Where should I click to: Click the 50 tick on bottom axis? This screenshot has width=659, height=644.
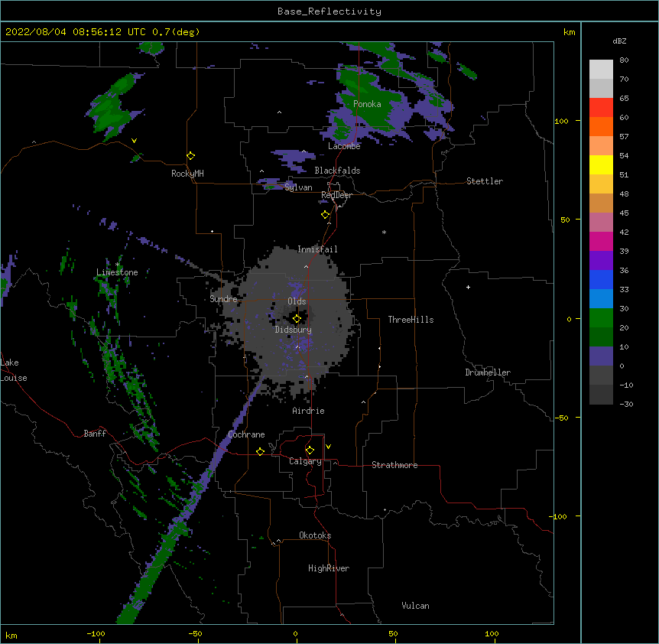pos(393,633)
